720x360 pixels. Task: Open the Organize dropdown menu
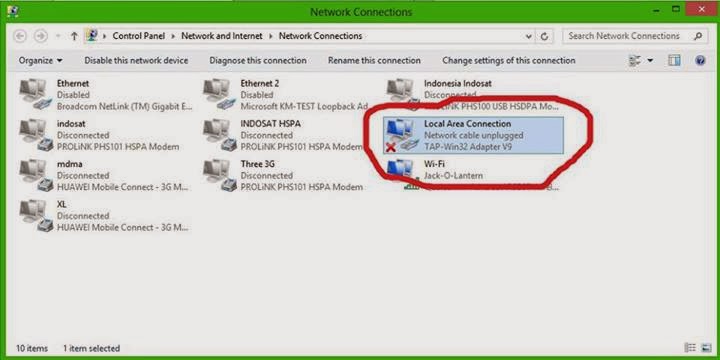40,61
